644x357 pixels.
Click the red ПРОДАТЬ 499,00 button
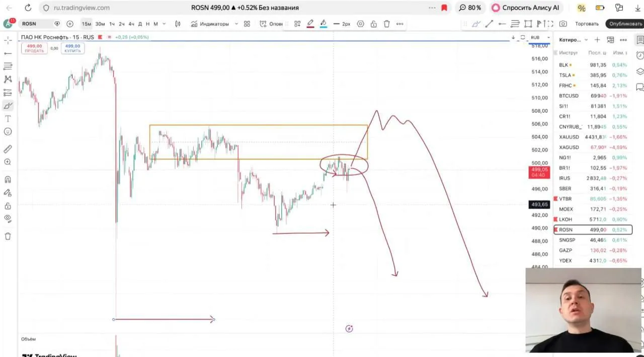coord(34,48)
